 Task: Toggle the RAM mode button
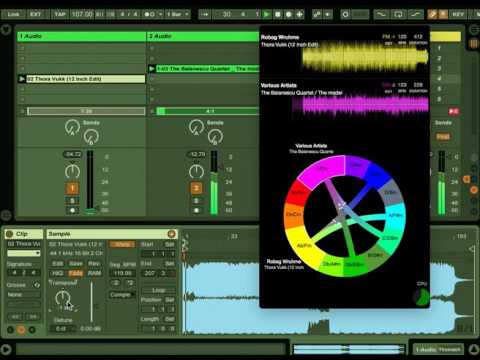[x=94, y=273]
